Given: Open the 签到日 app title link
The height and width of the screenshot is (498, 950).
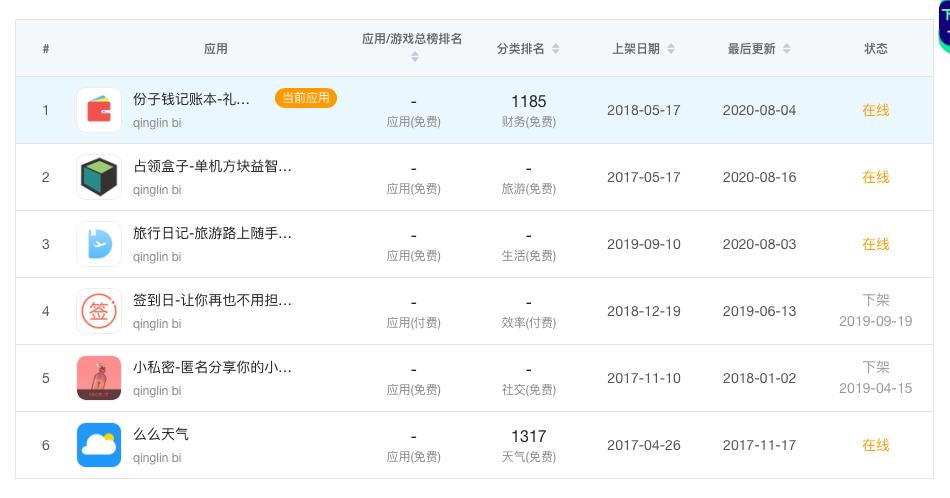Looking at the screenshot, I should [x=212, y=300].
